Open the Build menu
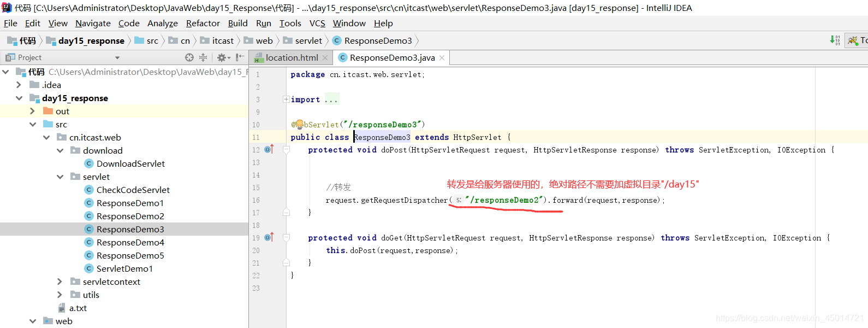868x328 pixels. [237, 23]
